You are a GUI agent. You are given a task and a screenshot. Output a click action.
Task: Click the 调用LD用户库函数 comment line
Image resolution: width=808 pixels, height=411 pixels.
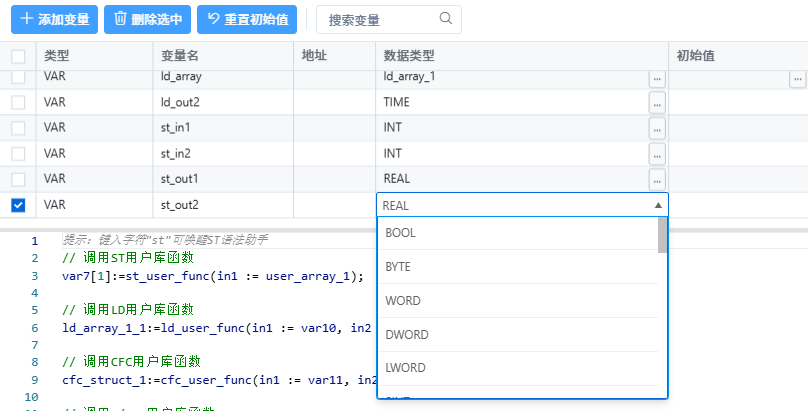coord(128,310)
